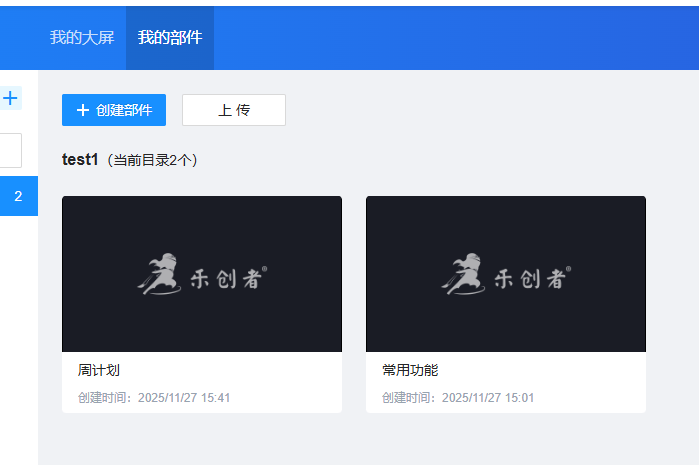Click the ninja logo on 周计划 preview
699x465 pixels.
click(x=156, y=277)
